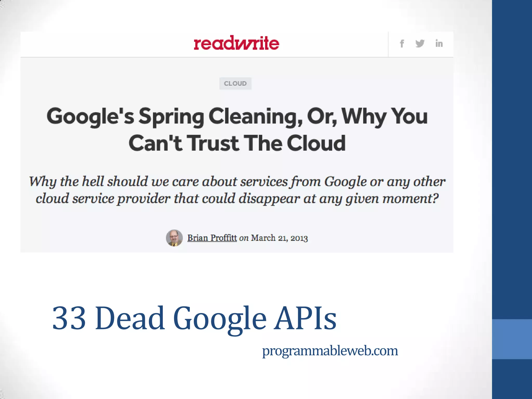Screen dimensions: 532x399
Task: Open the readwrite logo homepage
Action: [236, 43]
